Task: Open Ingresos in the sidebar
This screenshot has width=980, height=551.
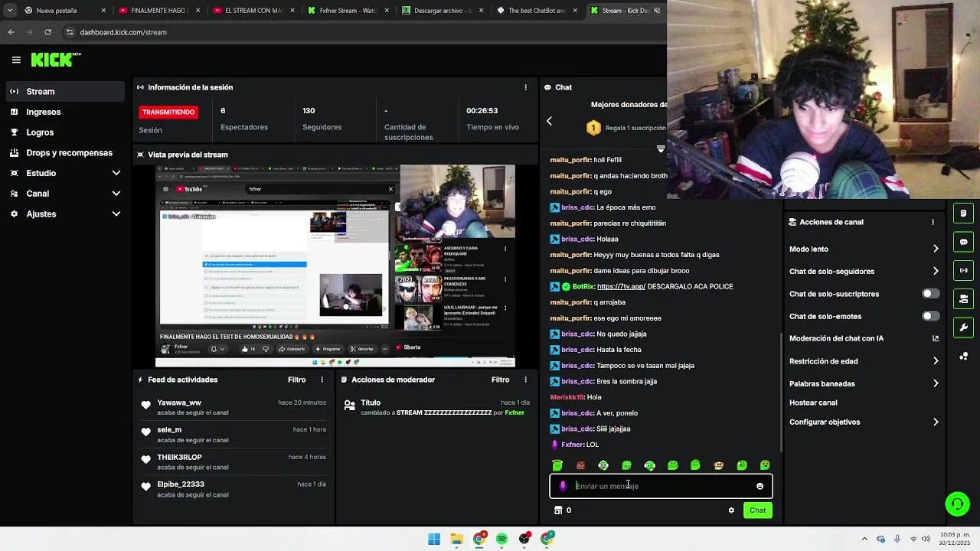Action: click(64, 112)
